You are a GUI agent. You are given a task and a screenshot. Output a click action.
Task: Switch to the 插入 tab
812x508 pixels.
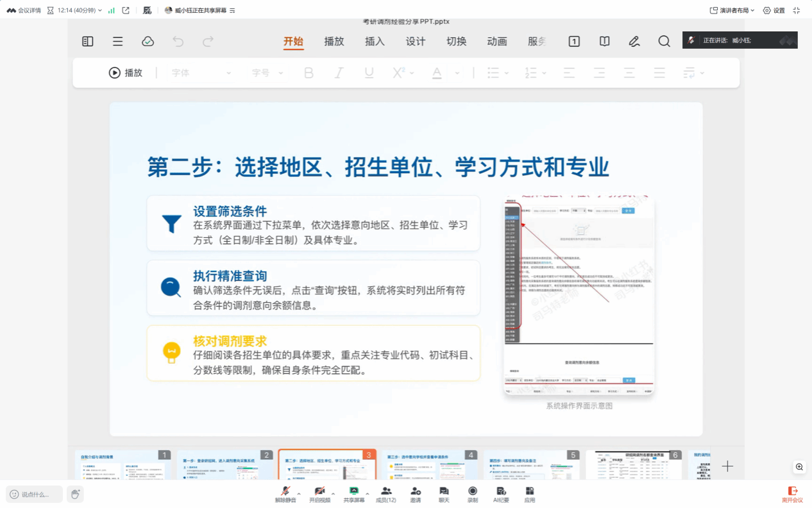pyautogui.click(x=375, y=41)
